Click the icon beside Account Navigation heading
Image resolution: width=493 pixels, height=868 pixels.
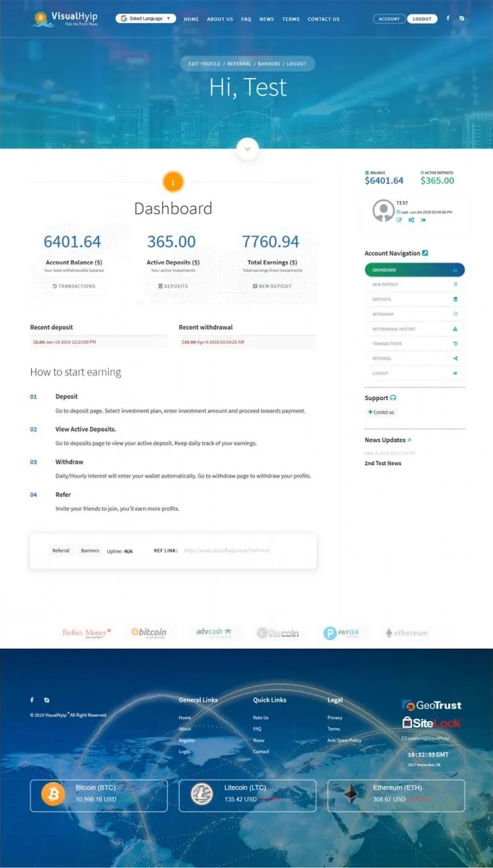(x=426, y=253)
